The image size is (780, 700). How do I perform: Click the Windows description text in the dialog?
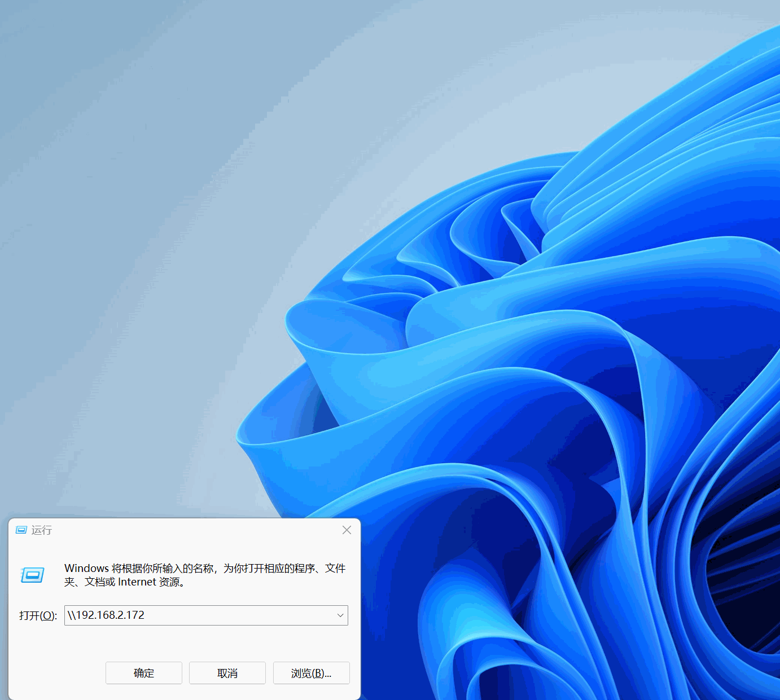205,575
